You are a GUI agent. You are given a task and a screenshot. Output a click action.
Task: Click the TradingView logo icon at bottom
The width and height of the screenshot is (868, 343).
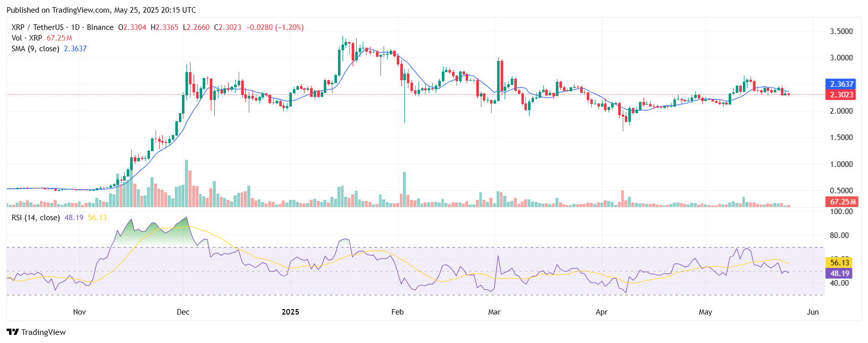point(13,332)
